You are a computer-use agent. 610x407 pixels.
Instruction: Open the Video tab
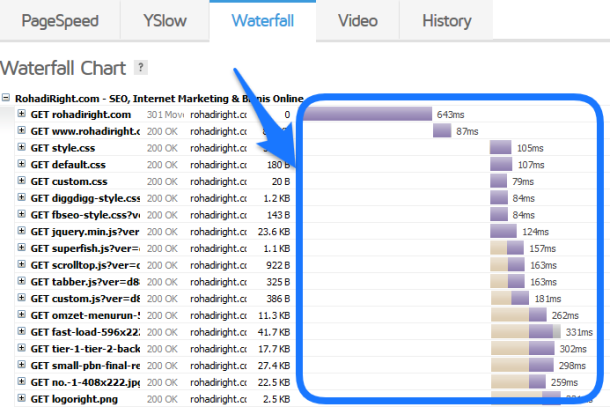pyautogui.click(x=358, y=21)
